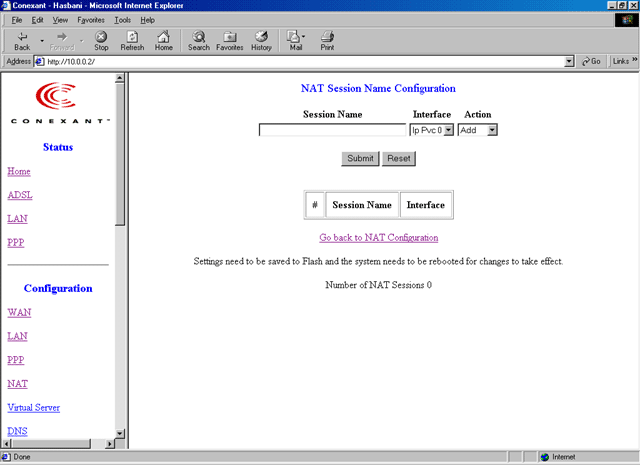Follow the Go back to NAT Configuration link

[379, 238]
